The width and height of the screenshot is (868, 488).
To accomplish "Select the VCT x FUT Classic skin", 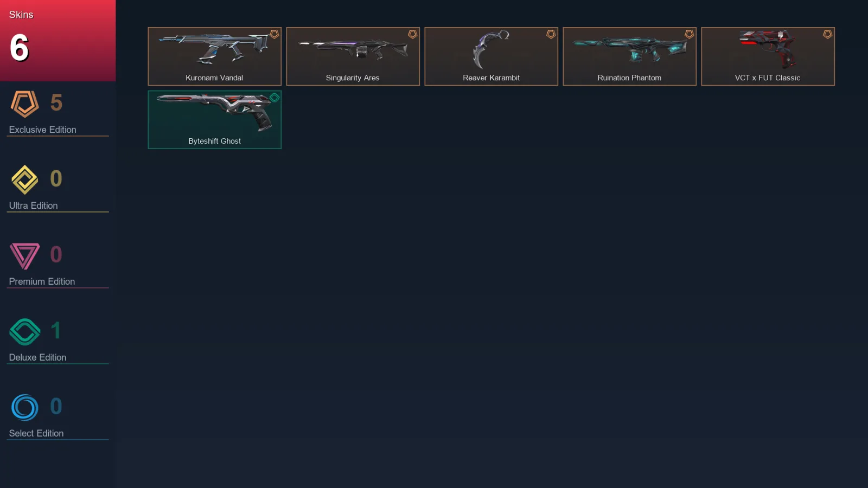I will click(768, 56).
